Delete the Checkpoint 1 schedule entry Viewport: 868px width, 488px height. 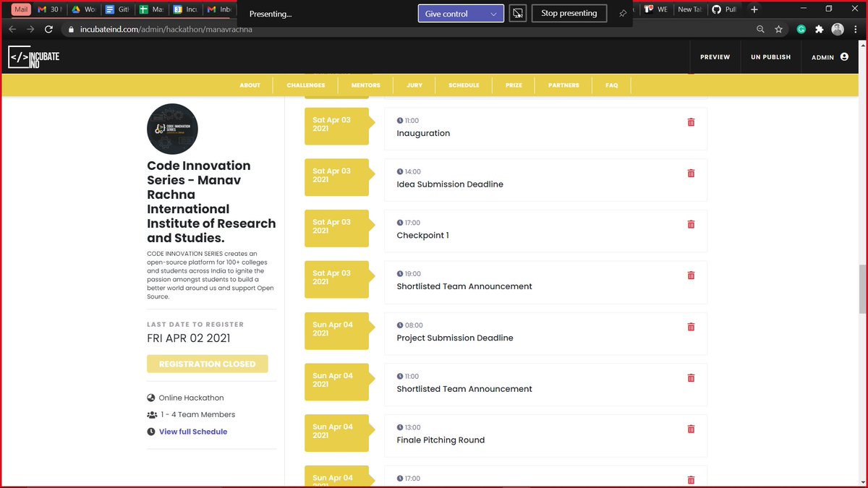coord(691,224)
